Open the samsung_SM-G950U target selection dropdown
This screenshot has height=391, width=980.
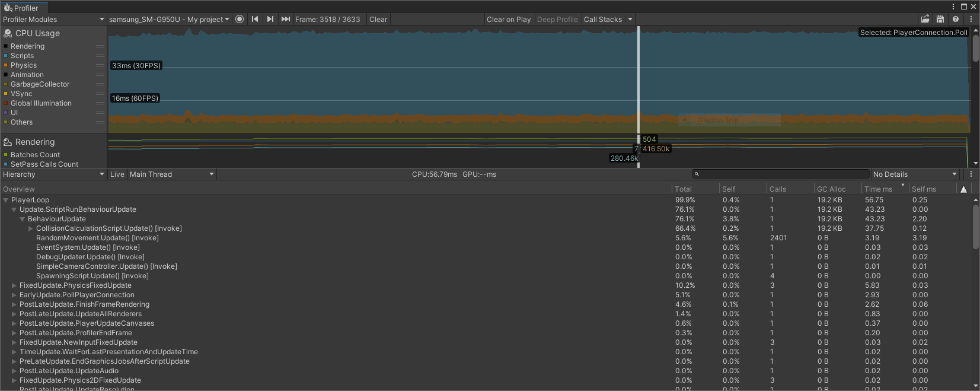click(x=169, y=19)
